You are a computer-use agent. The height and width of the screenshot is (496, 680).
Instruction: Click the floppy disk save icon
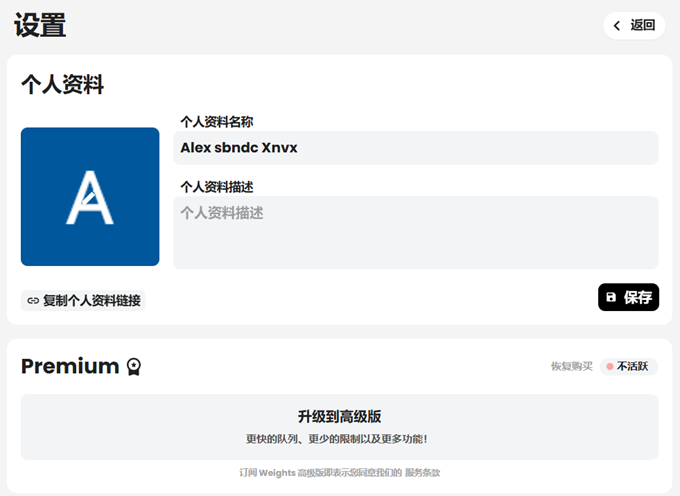(611, 297)
